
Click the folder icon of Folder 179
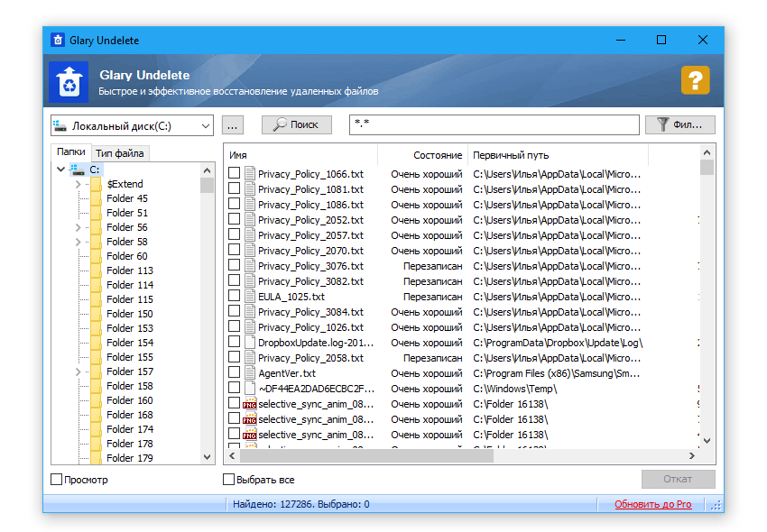[x=96, y=458]
